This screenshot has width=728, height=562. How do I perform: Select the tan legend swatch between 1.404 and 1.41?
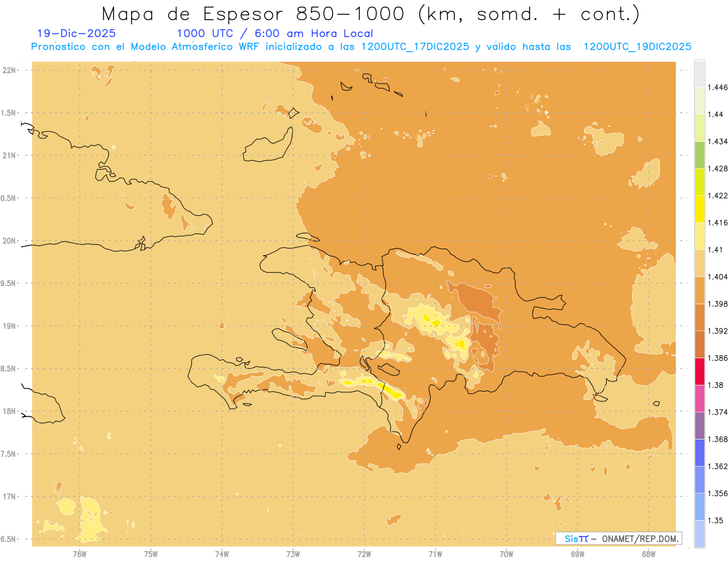pyautogui.click(x=699, y=263)
